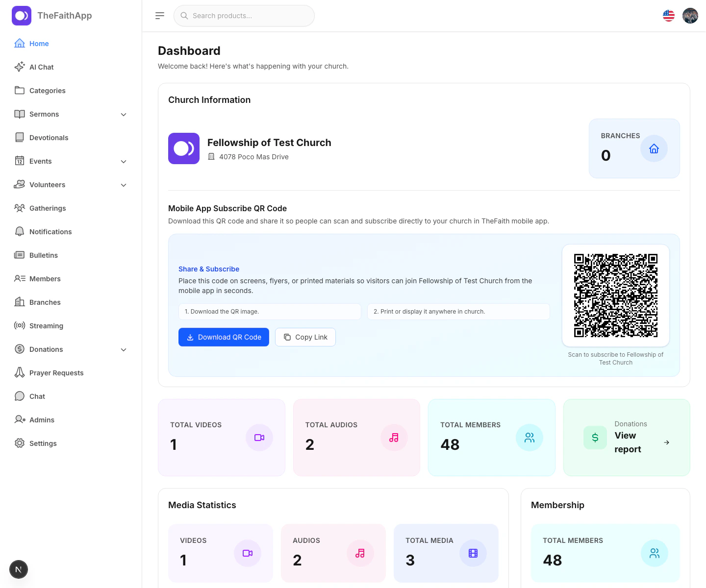Screen dimensions: 706x588
Task: Click the subscribe QR code image
Action: pyautogui.click(x=616, y=295)
